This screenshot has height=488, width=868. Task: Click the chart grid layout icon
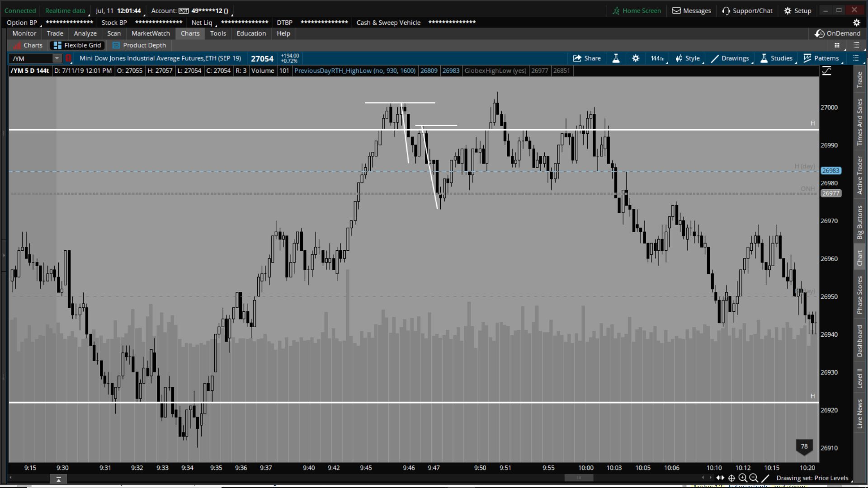(x=837, y=45)
